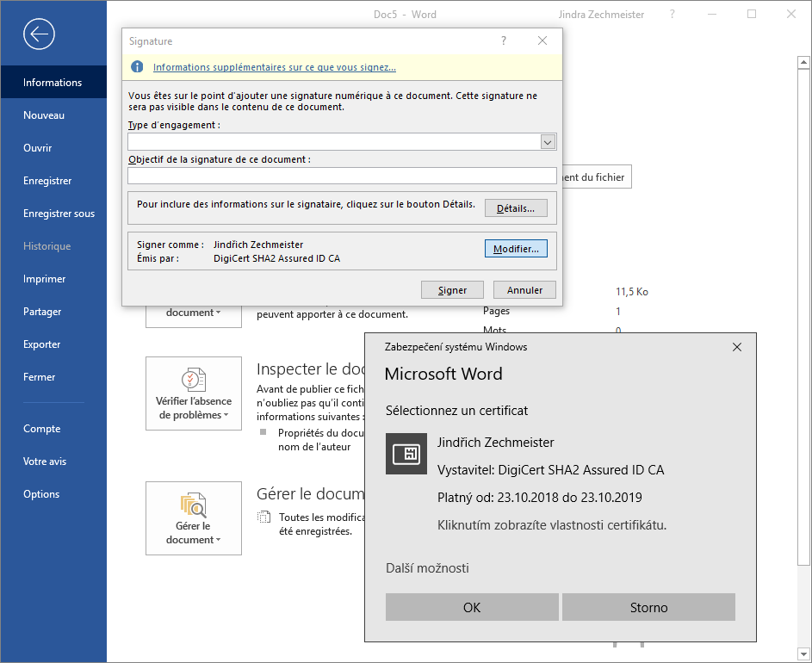Click the certificate icon in security dialog
812x663 pixels.
(406, 454)
